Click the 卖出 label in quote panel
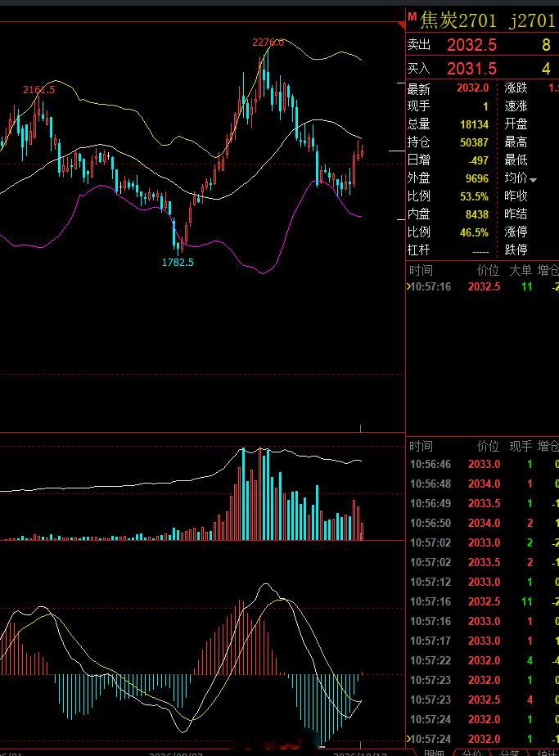The image size is (559, 756). [419, 45]
